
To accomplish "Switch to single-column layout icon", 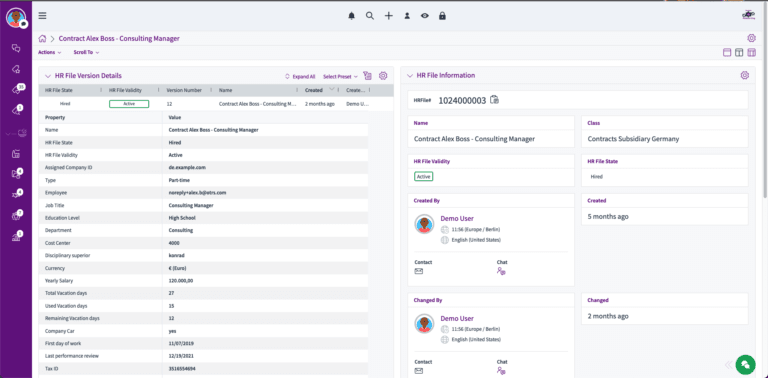I will tap(727, 52).
